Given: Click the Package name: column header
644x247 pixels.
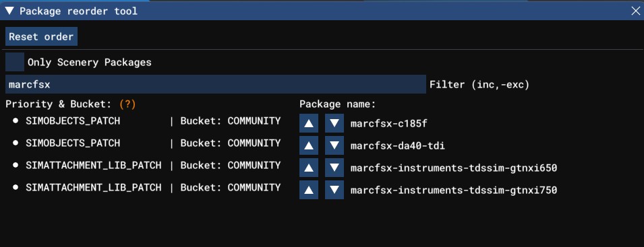Looking at the screenshot, I should coord(338,104).
